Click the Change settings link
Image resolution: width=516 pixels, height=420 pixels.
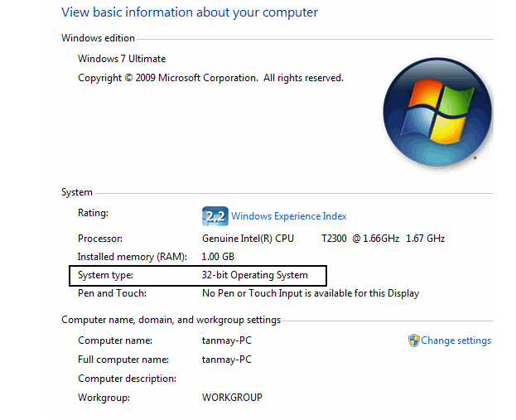(x=456, y=340)
